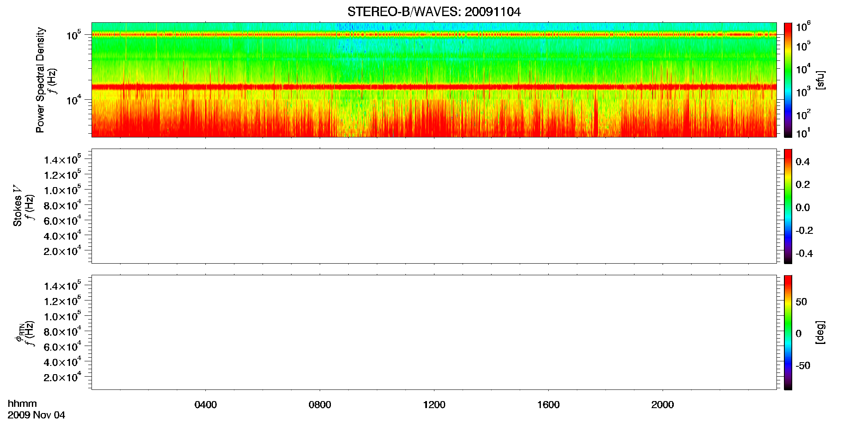
Task: Click the red band in the spectrogram
Action: 434,87
